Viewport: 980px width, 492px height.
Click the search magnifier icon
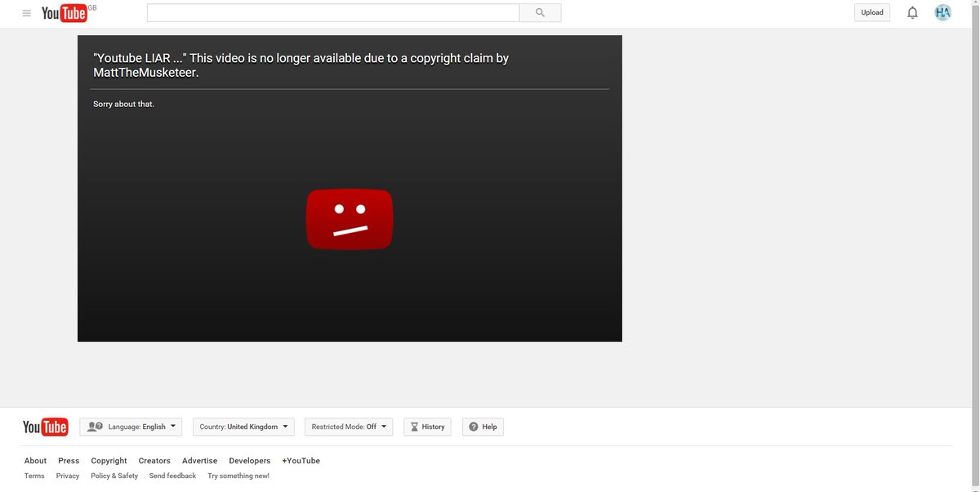[540, 12]
